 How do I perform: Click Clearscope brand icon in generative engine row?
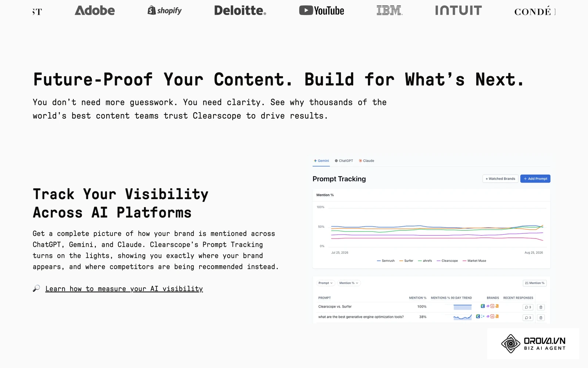[478, 316]
